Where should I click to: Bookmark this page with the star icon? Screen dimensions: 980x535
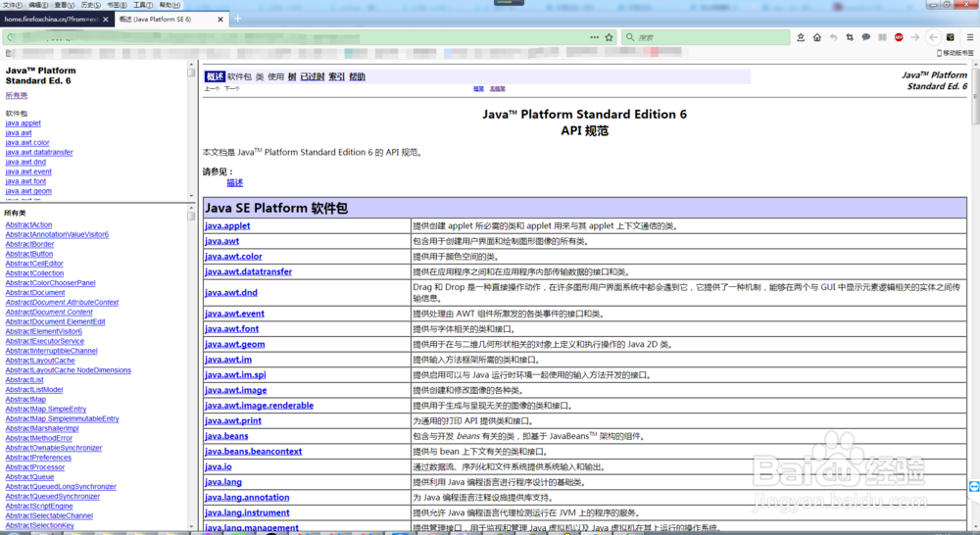point(609,37)
